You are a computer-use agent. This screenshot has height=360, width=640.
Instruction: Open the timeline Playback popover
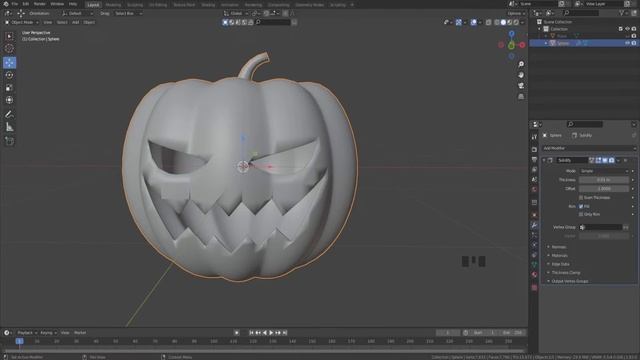(27, 333)
